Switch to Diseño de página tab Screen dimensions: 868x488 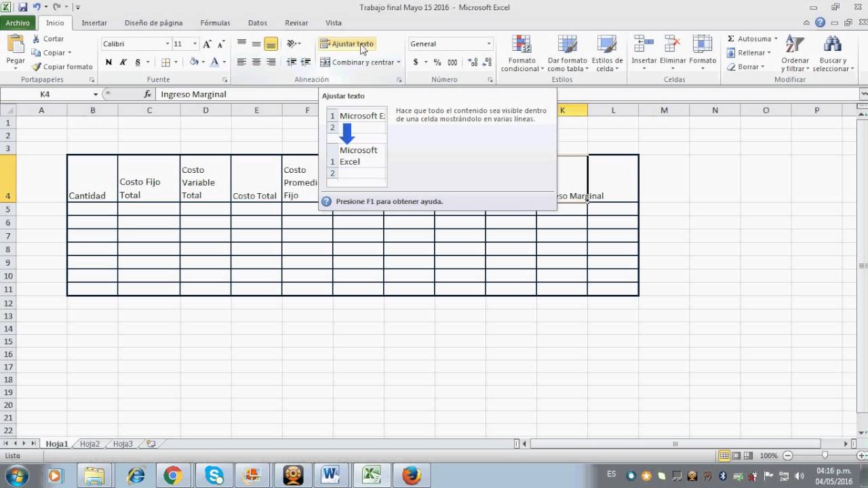153,23
